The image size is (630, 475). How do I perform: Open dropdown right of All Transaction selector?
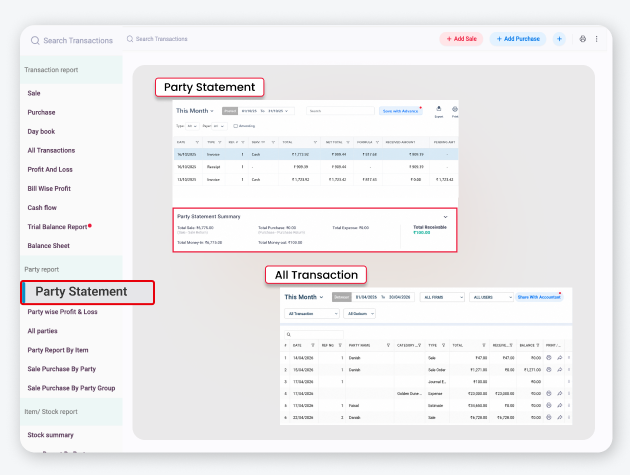(360, 313)
